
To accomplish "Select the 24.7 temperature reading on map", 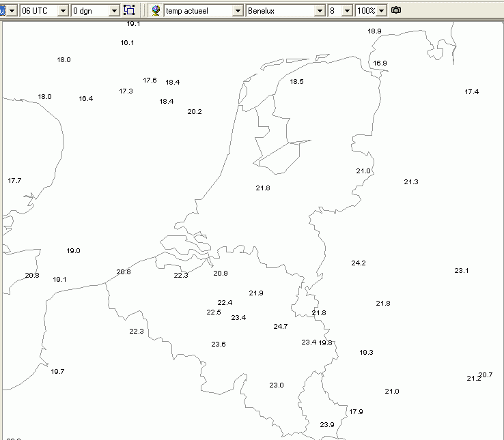I will pyautogui.click(x=281, y=327).
